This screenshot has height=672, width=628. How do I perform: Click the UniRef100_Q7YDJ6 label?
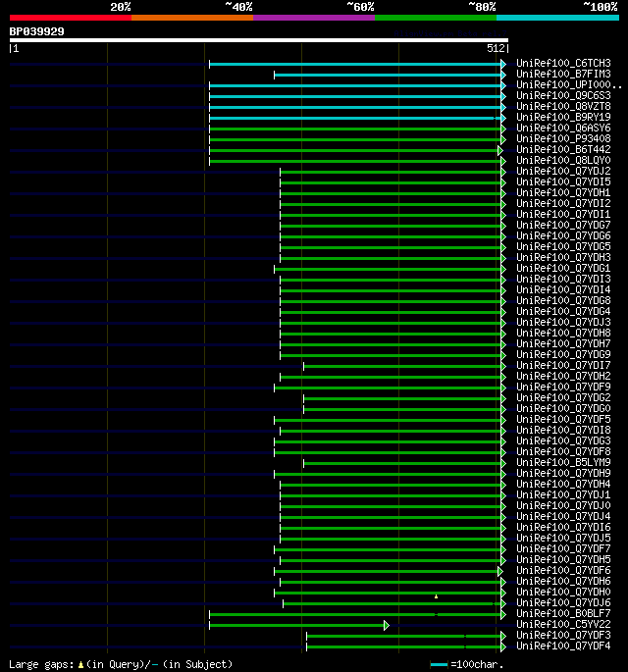tap(563, 603)
